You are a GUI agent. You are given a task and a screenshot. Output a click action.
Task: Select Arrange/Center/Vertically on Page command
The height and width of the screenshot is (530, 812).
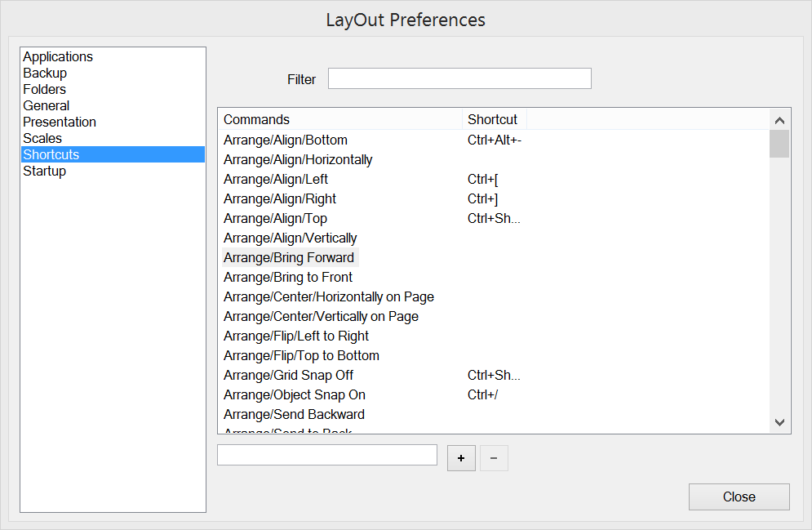(x=321, y=317)
